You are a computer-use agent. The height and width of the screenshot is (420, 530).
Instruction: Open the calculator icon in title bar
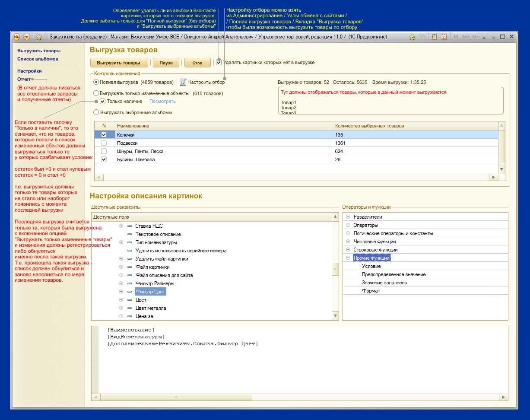click(434, 37)
